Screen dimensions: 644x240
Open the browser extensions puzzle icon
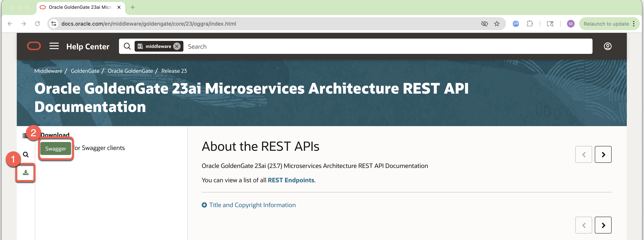529,24
